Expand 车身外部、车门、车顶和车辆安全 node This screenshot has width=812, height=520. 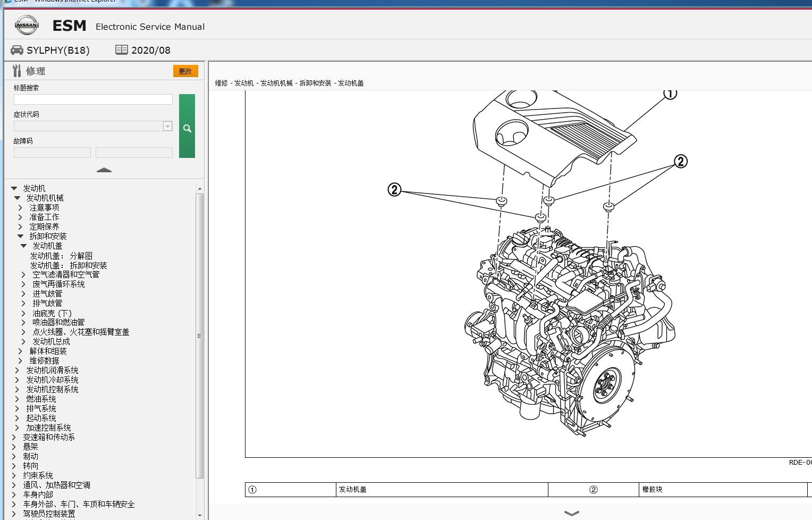[x=14, y=504]
